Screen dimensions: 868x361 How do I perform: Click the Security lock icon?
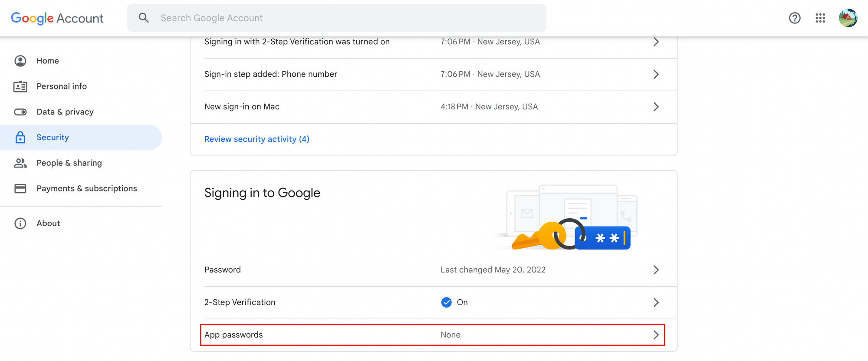(20, 138)
